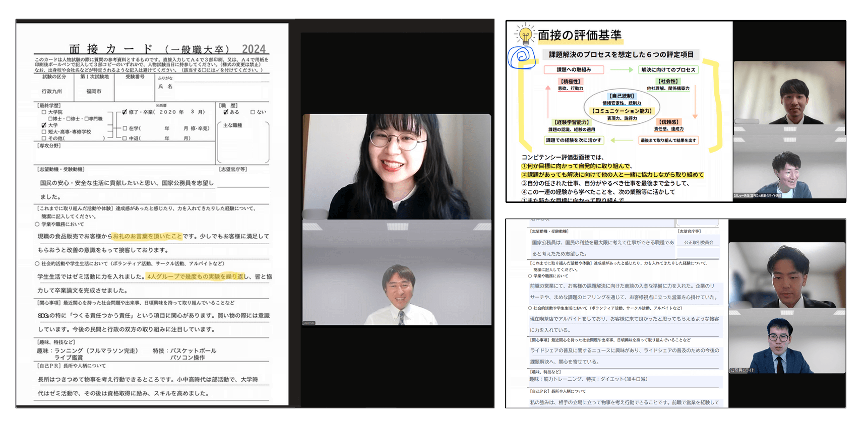Click the yellow highlighted text お礼のお言葉を頂いたこと

coord(147,236)
